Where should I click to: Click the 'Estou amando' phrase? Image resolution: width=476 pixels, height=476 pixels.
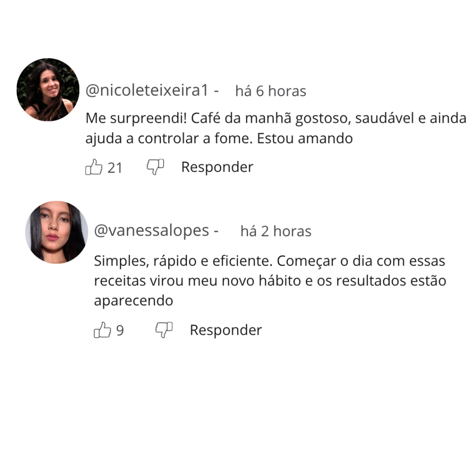coord(305,139)
